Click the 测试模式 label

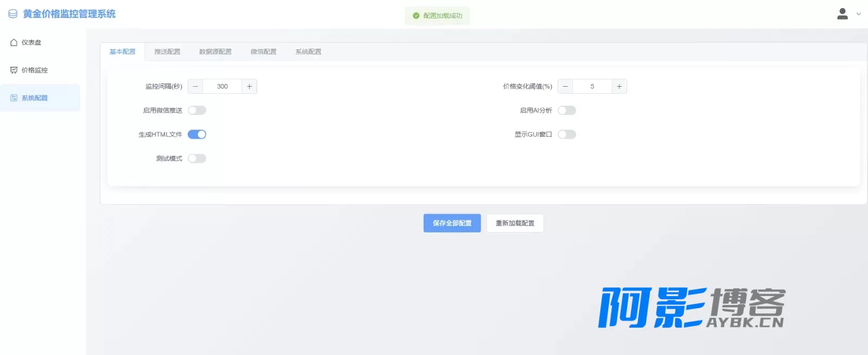169,158
